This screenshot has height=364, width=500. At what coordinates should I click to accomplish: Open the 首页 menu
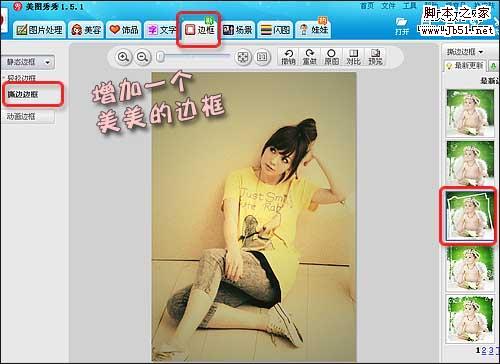tap(367, 6)
